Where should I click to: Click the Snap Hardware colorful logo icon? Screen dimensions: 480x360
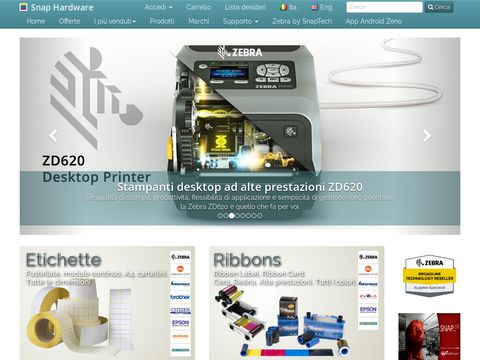(x=23, y=7)
